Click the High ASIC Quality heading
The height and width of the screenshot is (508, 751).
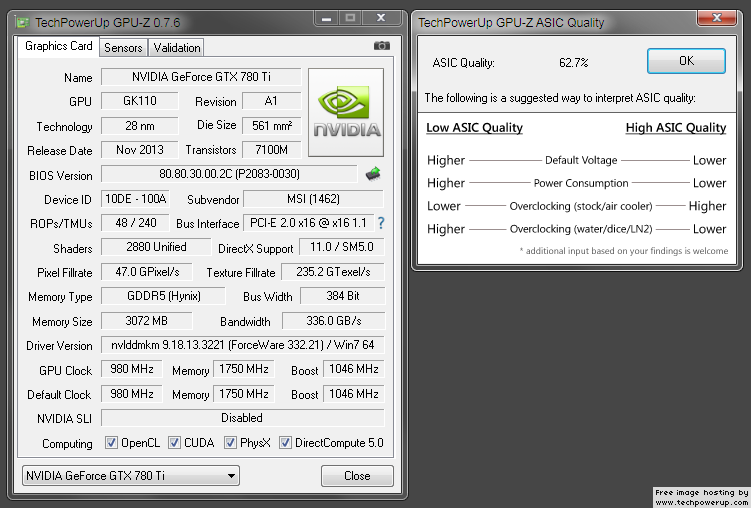point(676,128)
